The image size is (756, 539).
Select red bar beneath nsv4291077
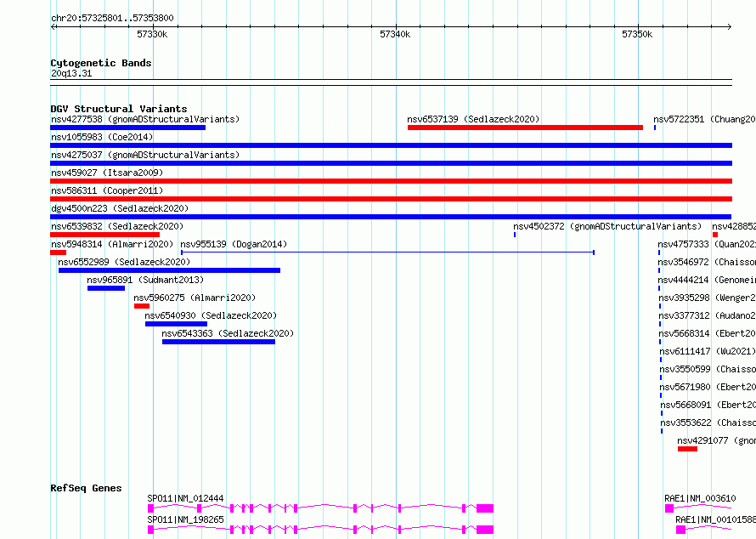tap(687, 449)
